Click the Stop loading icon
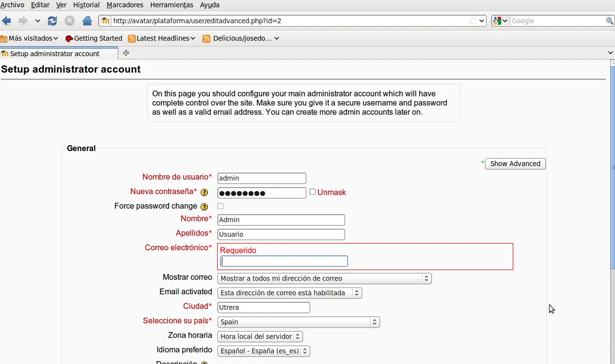Viewport: 615px width, 364px height. click(x=70, y=21)
